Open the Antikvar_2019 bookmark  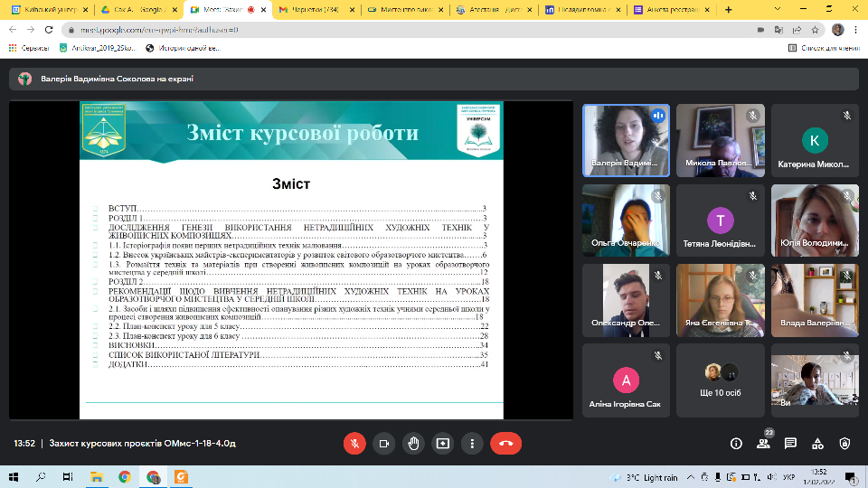tap(103, 47)
